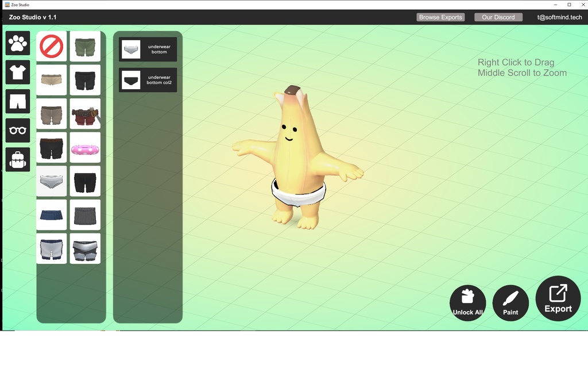588x380 pixels.
Task: Choose the red tool belt with pouches
Action: tap(84, 113)
